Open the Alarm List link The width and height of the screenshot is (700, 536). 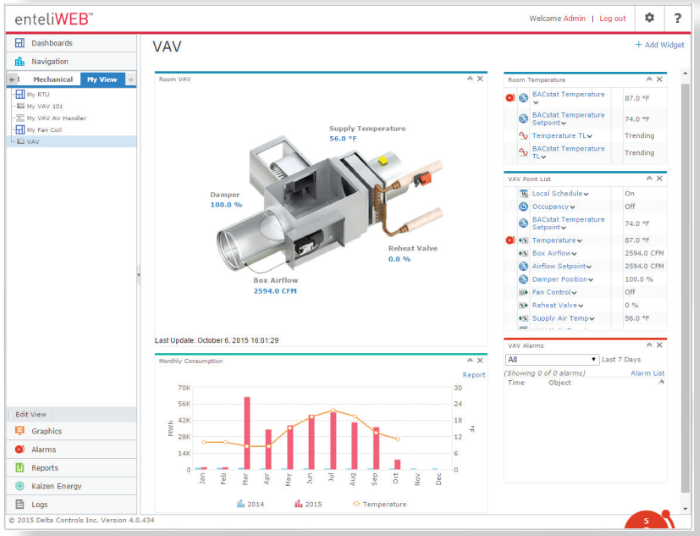(647, 373)
